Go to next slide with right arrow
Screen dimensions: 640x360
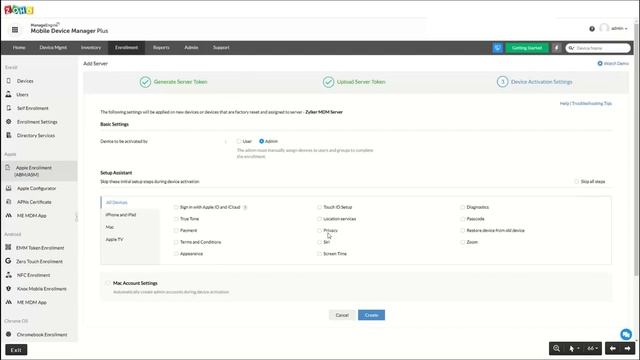pyautogui.click(x=627, y=348)
